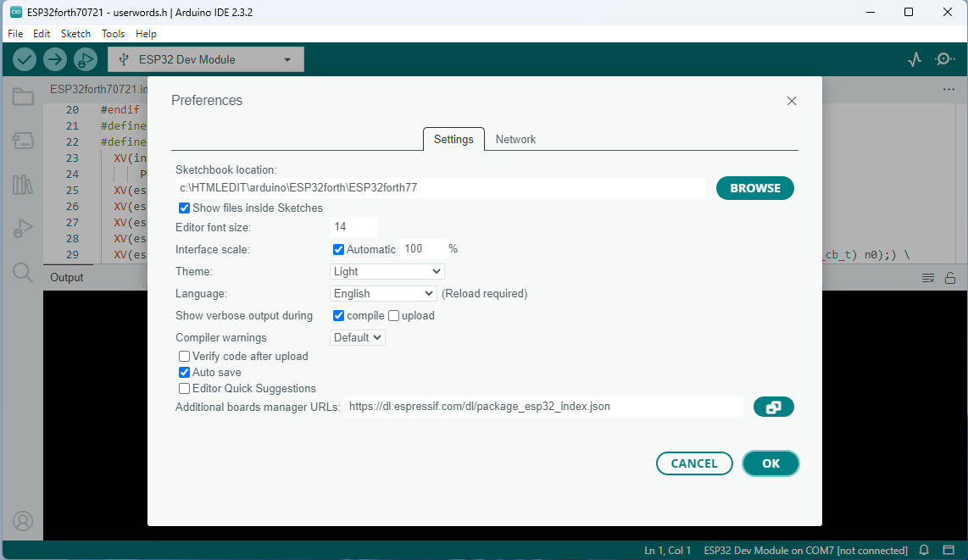Image resolution: width=968 pixels, height=560 pixels.
Task: Open Serial Monitor icon
Action: 944,59
